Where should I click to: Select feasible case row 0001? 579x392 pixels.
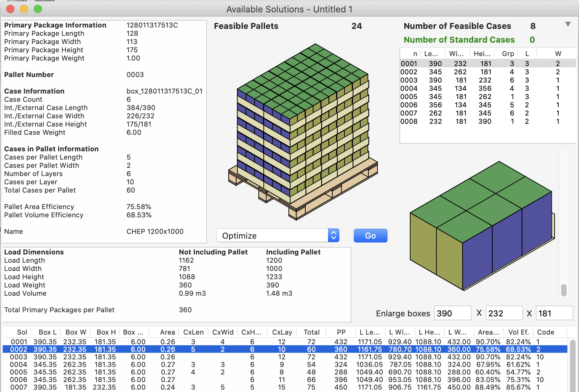click(x=488, y=64)
